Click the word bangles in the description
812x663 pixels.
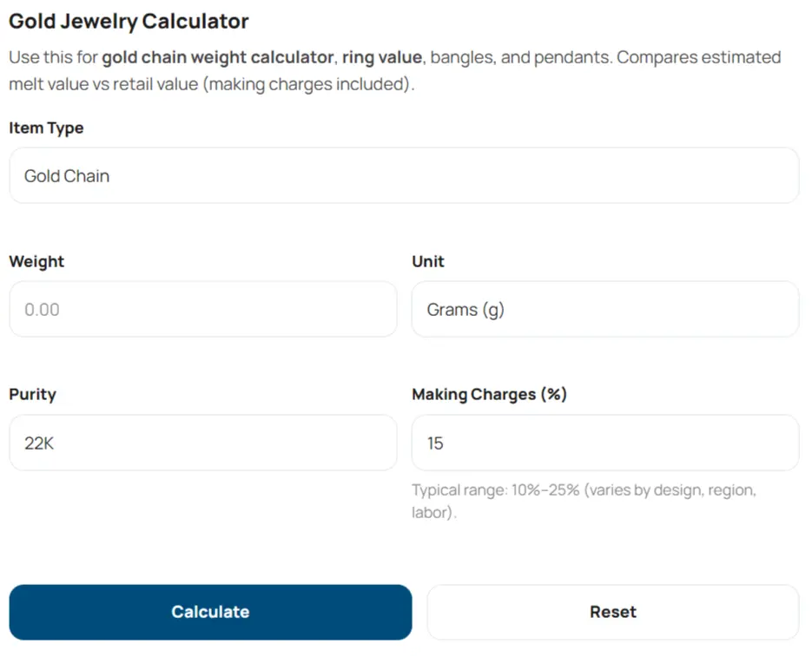461,58
